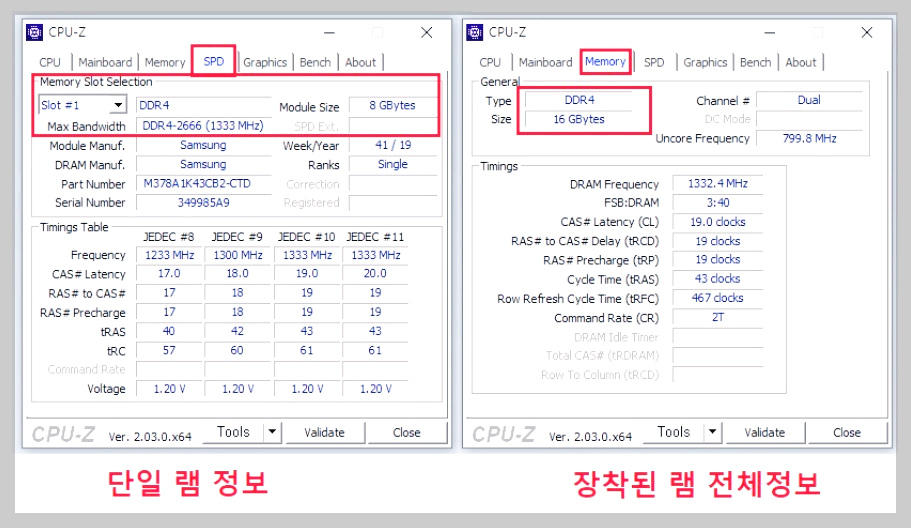911x528 pixels.
Task: Minimize the left CPU-Z window
Action: [329, 33]
